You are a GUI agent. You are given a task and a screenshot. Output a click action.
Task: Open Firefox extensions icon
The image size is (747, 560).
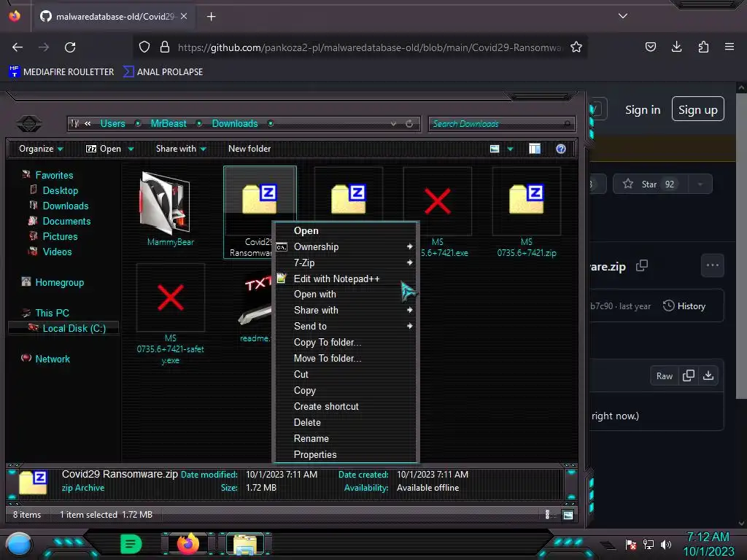point(703,47)
